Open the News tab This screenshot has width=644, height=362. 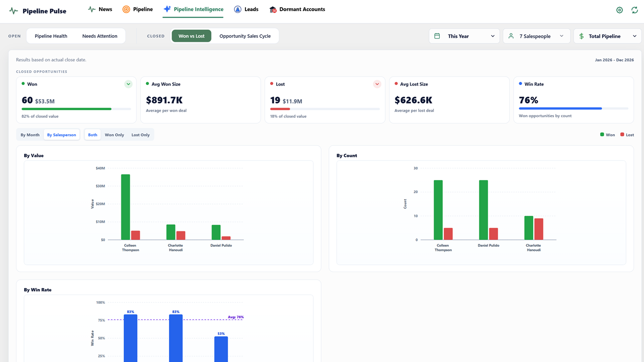pyautogui.click(x=100, y=9)
